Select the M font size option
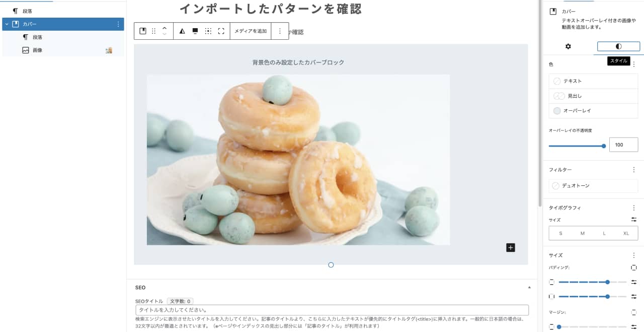 coord(583,233)
